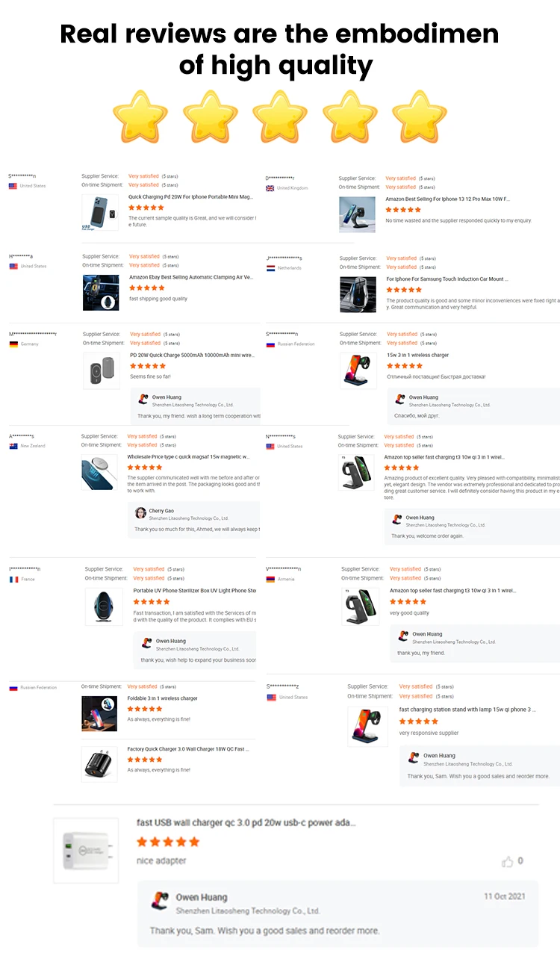This screenshot has width=560, height=965.
Task: View the PD 20W Quick Charge 5000mAh thumbnail
Action: [101, 370]
